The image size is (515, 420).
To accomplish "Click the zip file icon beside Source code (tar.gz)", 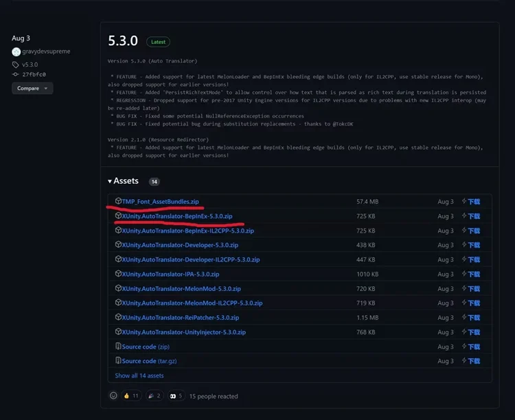I will point(118,361).
